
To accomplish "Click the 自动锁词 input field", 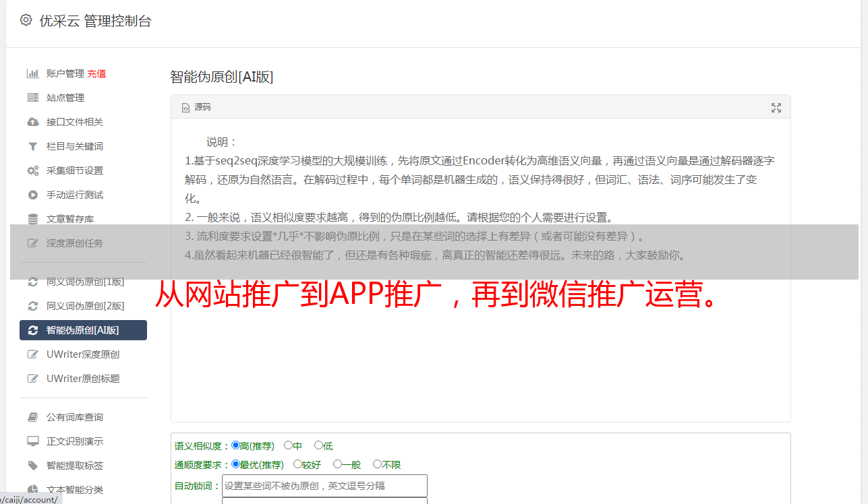I will click(x=324, y=486).
